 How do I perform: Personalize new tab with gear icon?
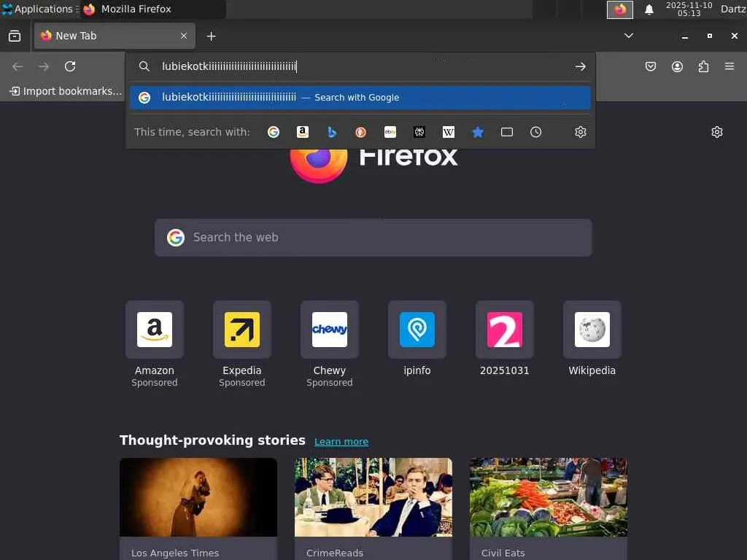click(x=717, y=132)
